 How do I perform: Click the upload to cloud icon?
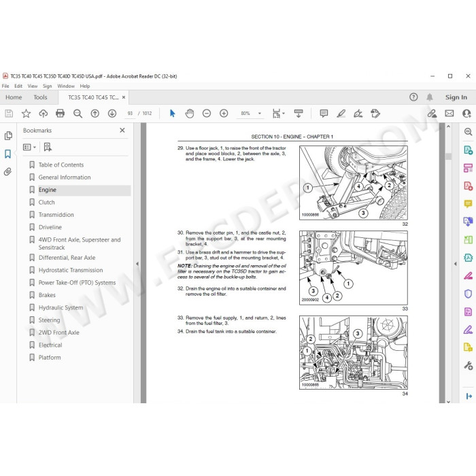(43, 114)
